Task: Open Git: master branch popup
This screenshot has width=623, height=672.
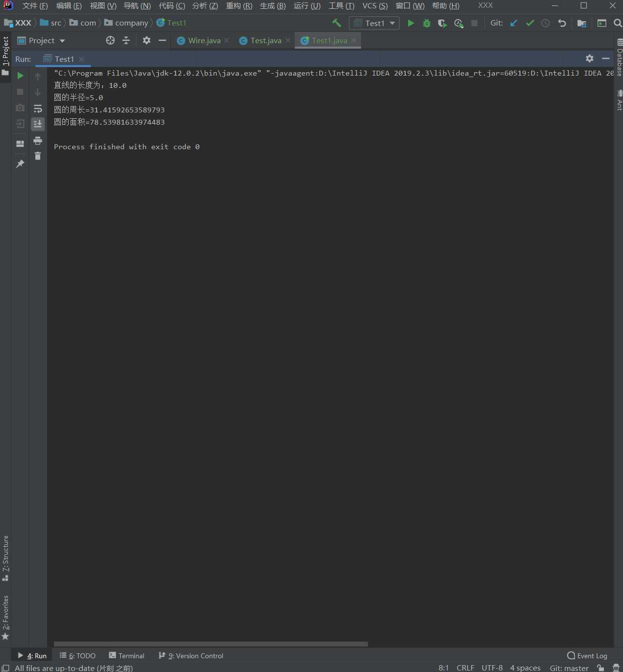Action: (x=569, y=668)
